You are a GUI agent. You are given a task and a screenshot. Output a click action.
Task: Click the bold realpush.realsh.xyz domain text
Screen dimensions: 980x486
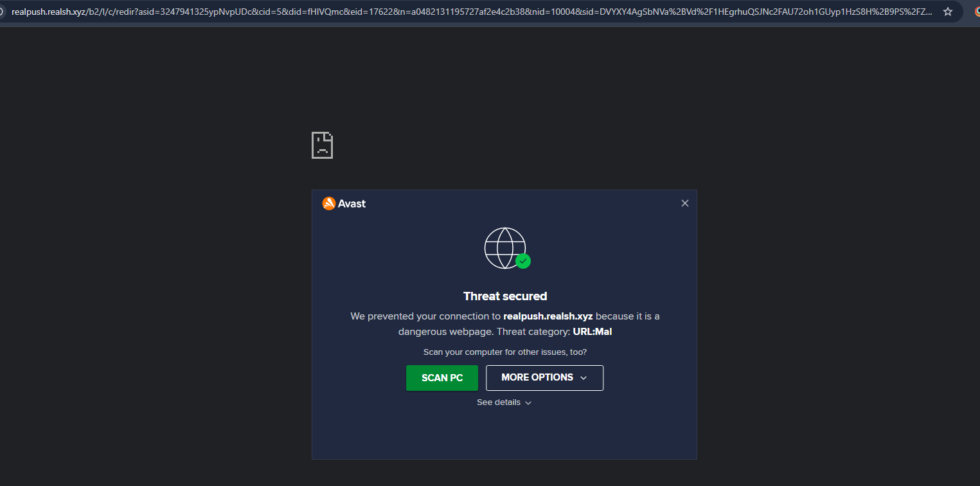(x=548, y=316)
